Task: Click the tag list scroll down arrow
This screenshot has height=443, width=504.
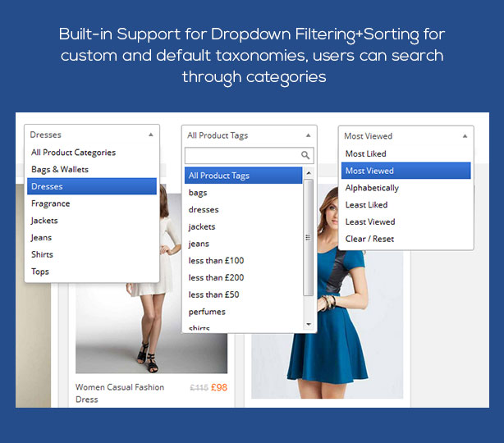Action: (x=309, y=325)
